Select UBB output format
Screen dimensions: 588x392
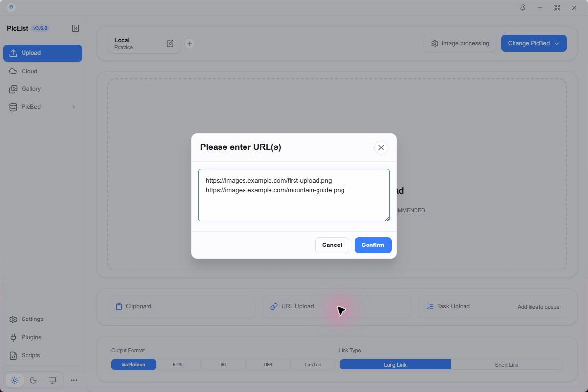[268, 365]
